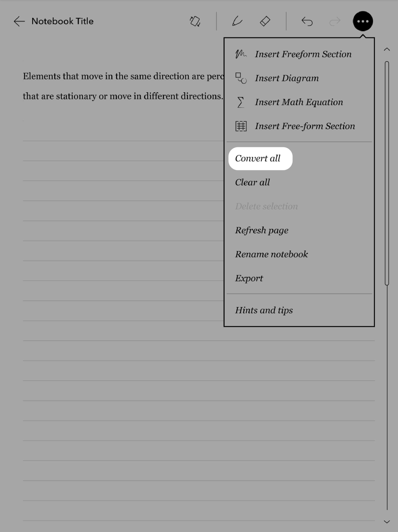Click Clear all content

[253, 182]
